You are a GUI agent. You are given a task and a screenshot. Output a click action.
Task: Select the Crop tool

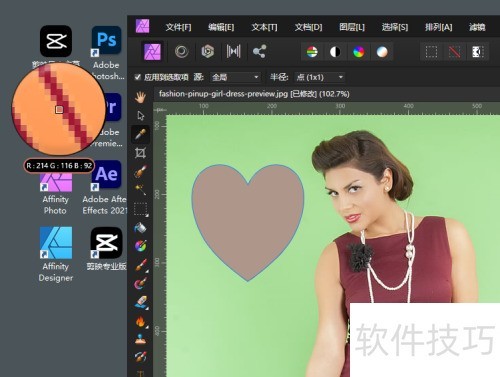click(140, 153)
